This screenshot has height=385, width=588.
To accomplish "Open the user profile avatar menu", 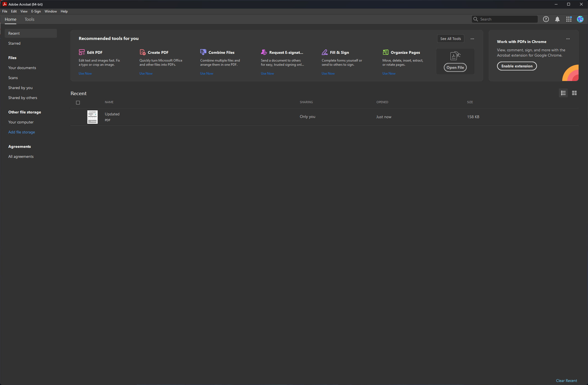I will point(580,19).
